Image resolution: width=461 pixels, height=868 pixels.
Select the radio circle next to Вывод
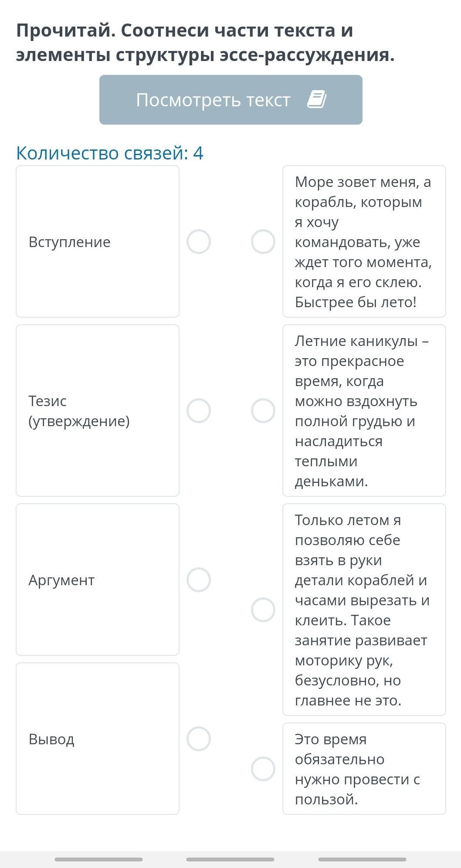(x=199, y=739)
